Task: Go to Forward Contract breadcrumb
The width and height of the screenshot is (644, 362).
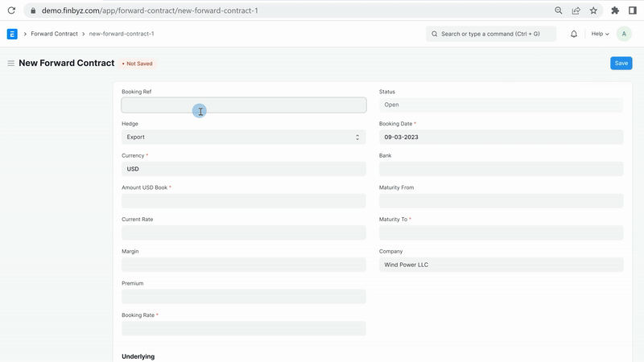Action: click(x=54, y=34)
